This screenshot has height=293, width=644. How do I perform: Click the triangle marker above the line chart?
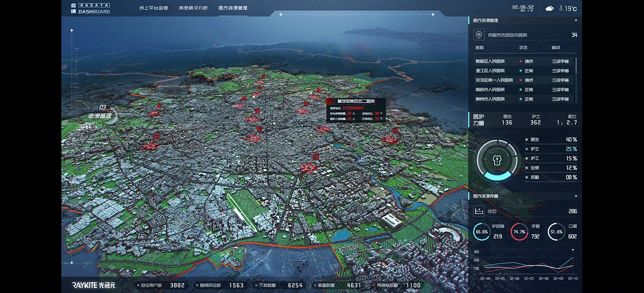(x=573, y=249)
